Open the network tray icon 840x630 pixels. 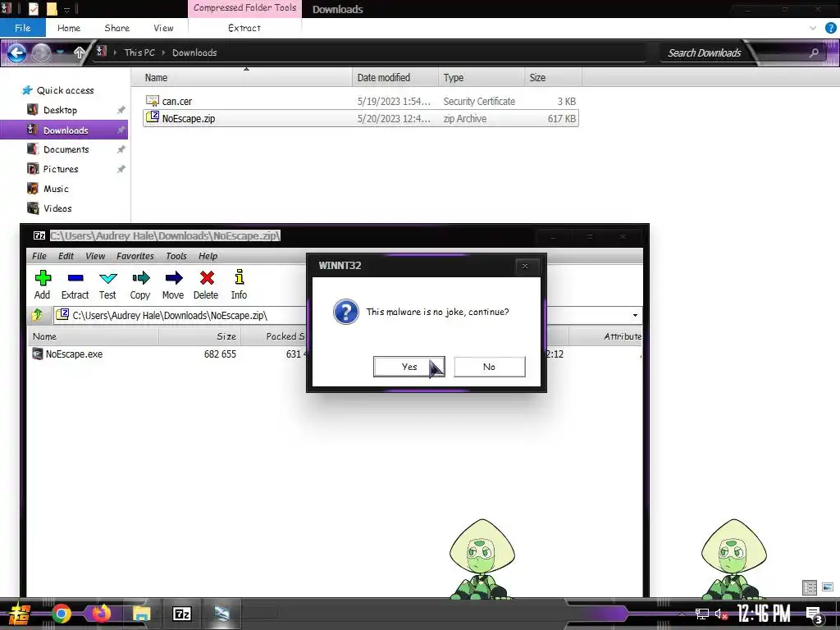pyautogui.click(x=702, y=614)
